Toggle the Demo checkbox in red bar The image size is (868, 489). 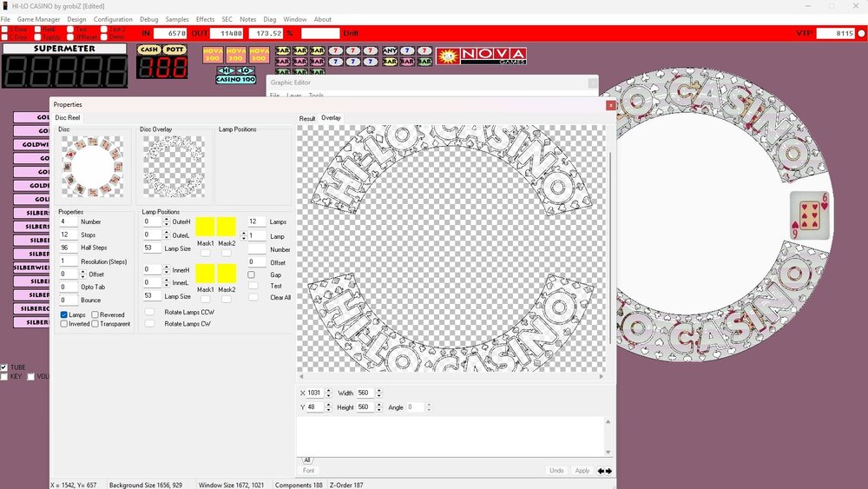(103, 37)
